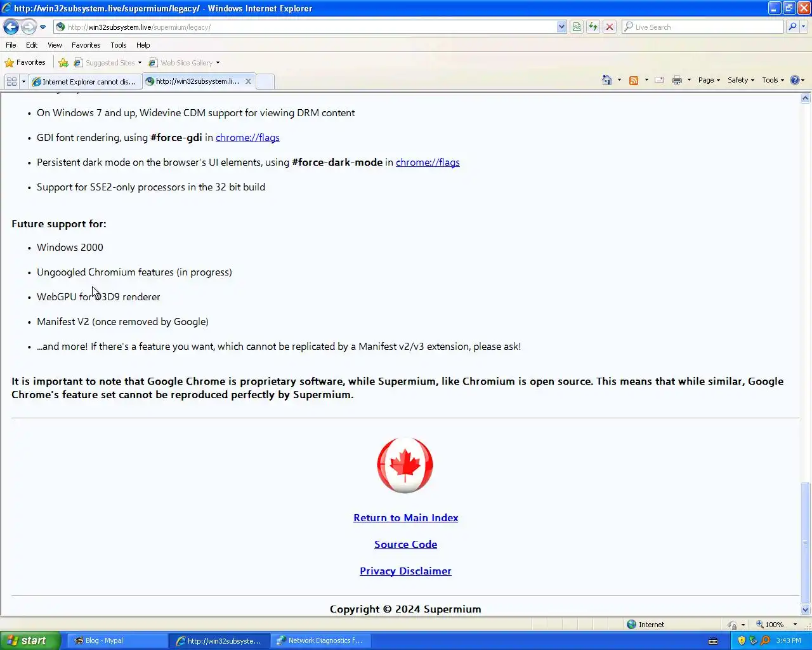Open the File menu

pos(11,45)
